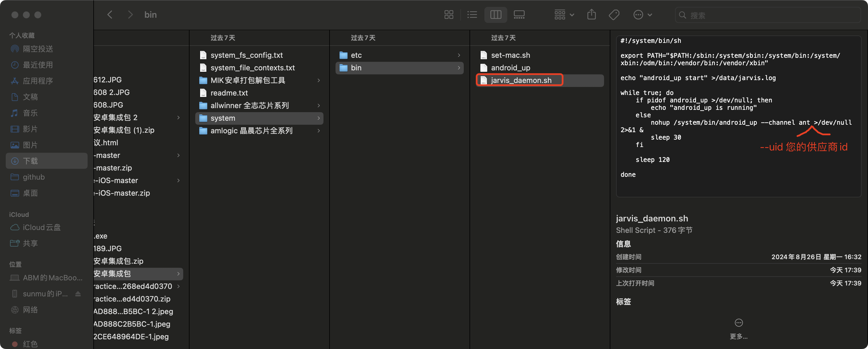Image resolution: width=868 pixels, height=349 pixels.
Task: Open Network (网络) in sidebar
Action: pos(46,310)
